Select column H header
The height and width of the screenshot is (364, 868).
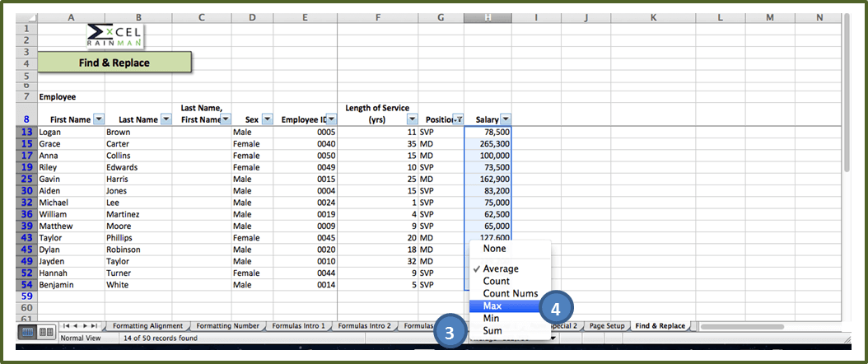488,17
